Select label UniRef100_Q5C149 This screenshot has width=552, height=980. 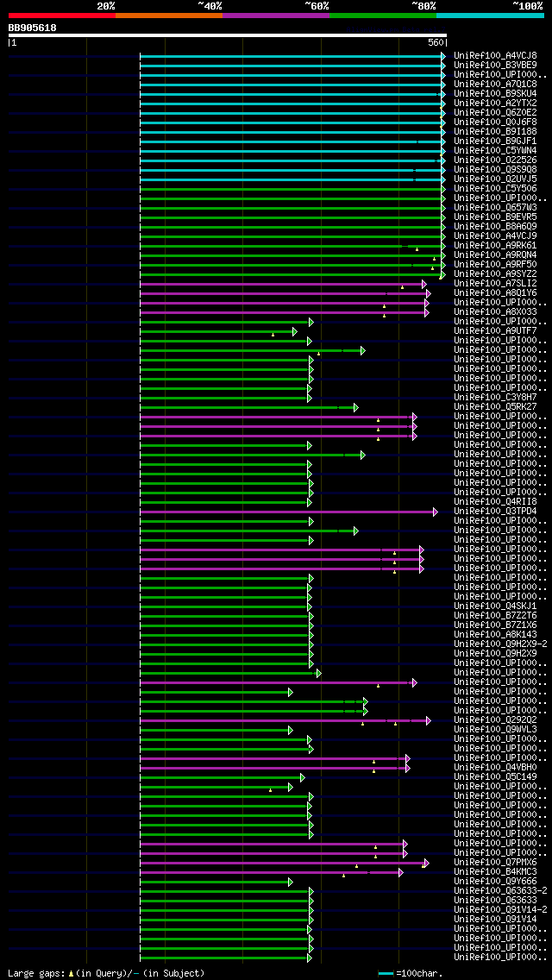495,777
